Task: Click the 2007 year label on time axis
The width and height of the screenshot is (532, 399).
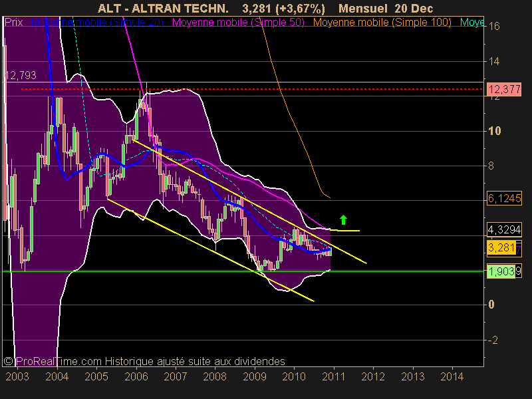Action: (x=176, y=376)
